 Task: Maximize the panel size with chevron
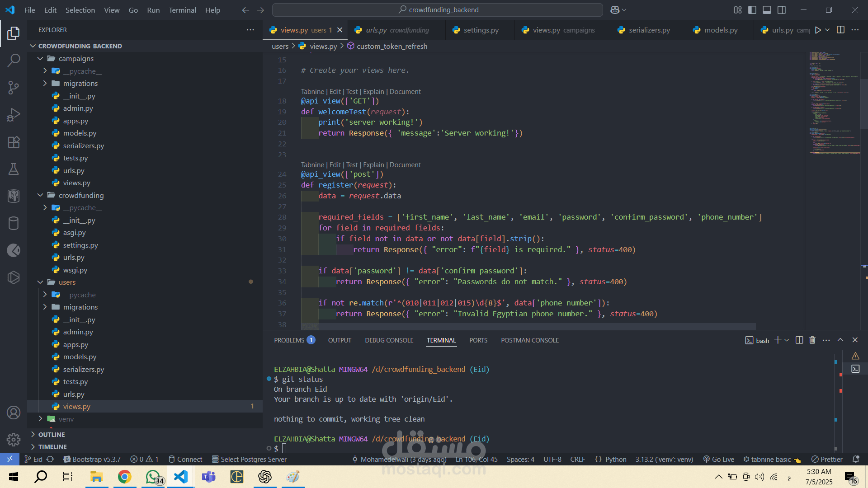840,340
